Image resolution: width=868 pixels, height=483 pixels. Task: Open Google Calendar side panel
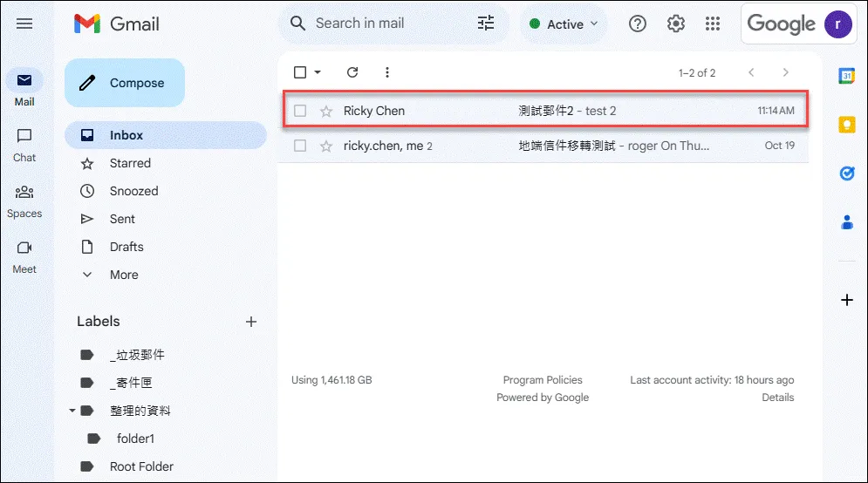[846, 76]
